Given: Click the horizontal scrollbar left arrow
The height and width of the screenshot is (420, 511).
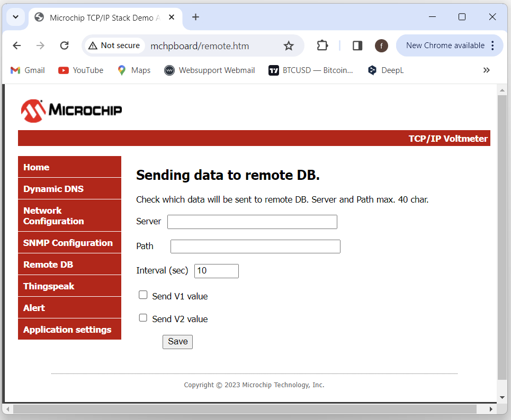Looking at the screenshot, I should [x=7, y=409].
